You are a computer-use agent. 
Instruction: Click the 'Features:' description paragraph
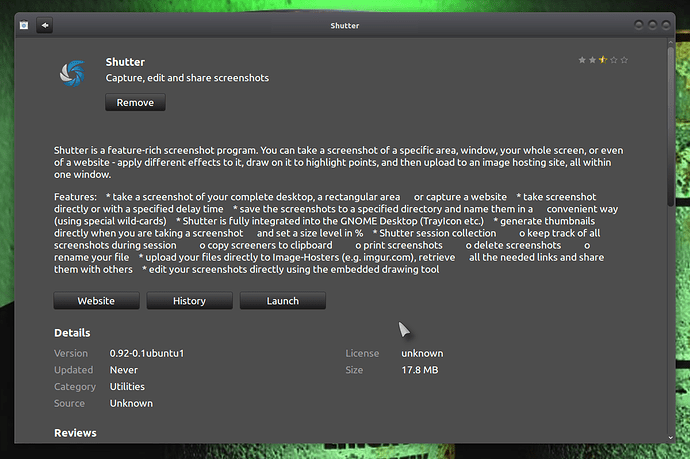[336, 233]
